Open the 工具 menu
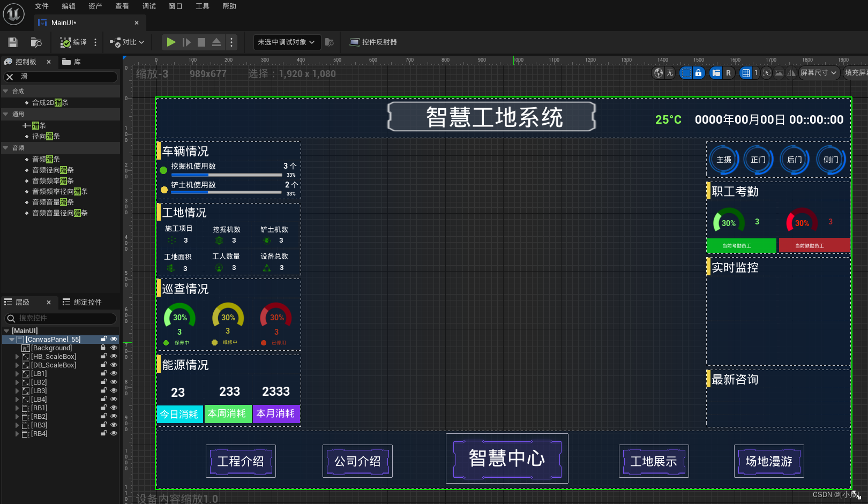 (203, 6)
